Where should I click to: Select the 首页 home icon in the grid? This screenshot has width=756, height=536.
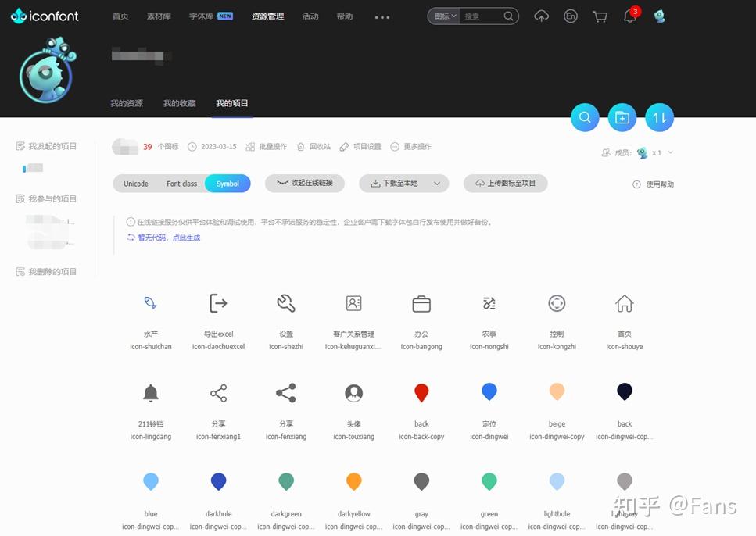[x=624, y=303]
